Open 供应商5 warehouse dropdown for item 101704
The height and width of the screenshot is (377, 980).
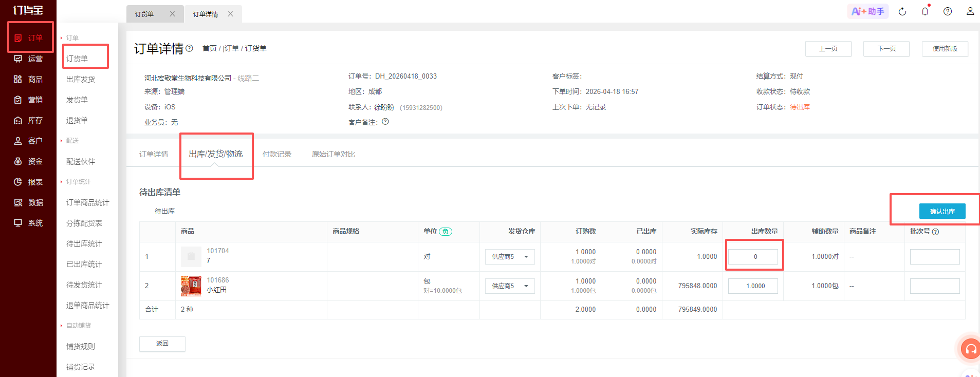click(x=510, y=257)
